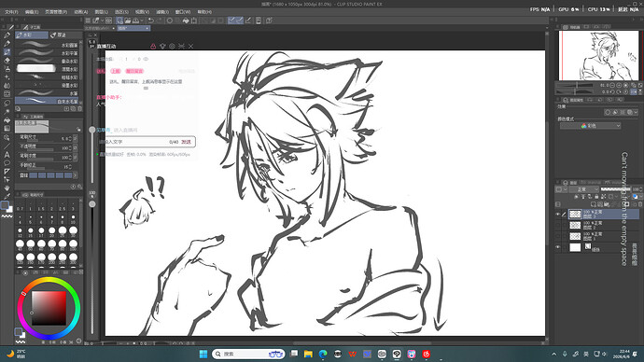Select the 自来水毛笔 brush
The image size is (644, 362).
48,101
